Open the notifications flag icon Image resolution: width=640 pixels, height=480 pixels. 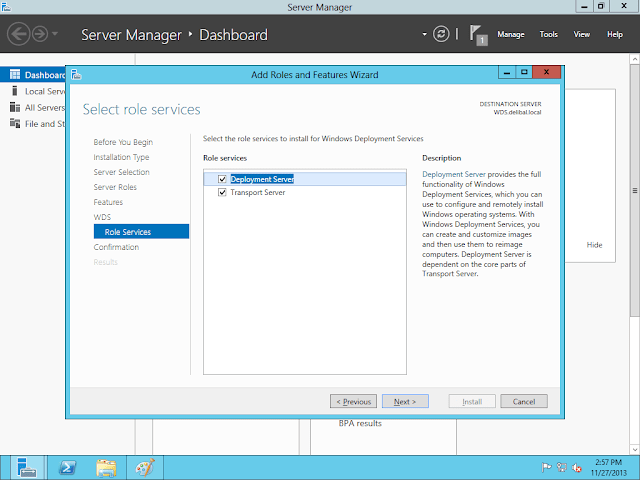click(476, 34)
